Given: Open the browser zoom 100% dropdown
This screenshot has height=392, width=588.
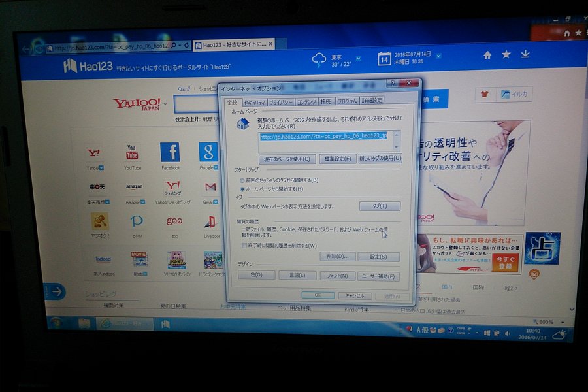Looking at the screenshot, I should [563, 322].
